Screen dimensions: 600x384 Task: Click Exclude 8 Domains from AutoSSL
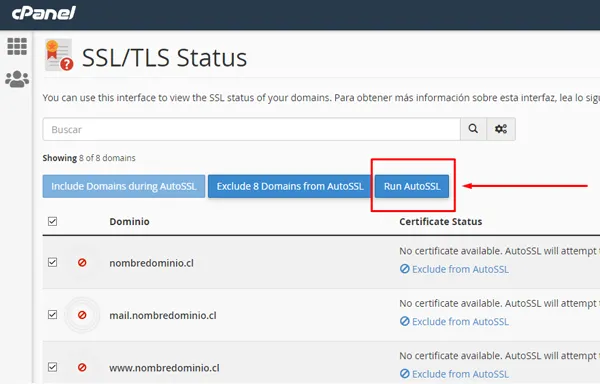(x=290, y=186)
